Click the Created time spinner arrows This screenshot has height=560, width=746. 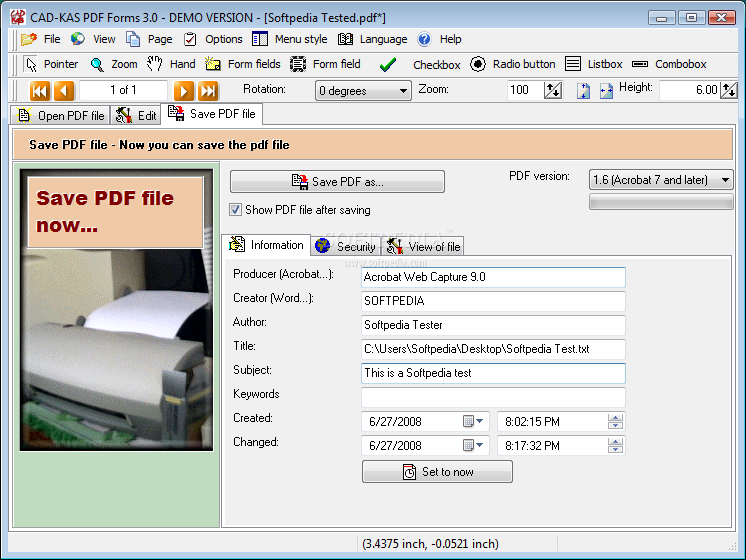[615, 422]
